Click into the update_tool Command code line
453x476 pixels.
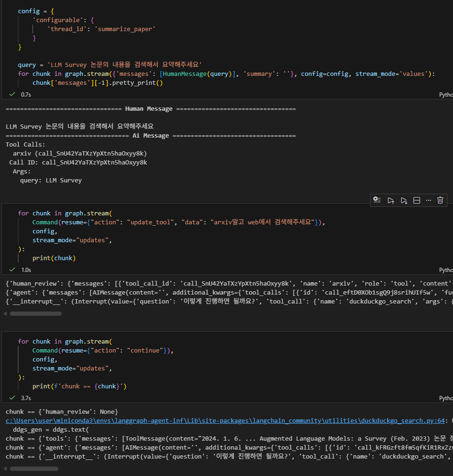click(x=179, y=222)
